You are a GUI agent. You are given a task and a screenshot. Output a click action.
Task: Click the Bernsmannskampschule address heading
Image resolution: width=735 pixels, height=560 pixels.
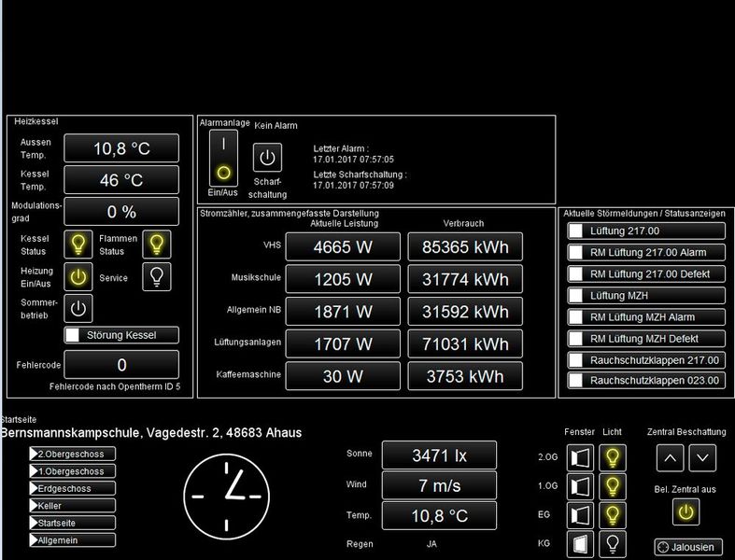[151, 432]
